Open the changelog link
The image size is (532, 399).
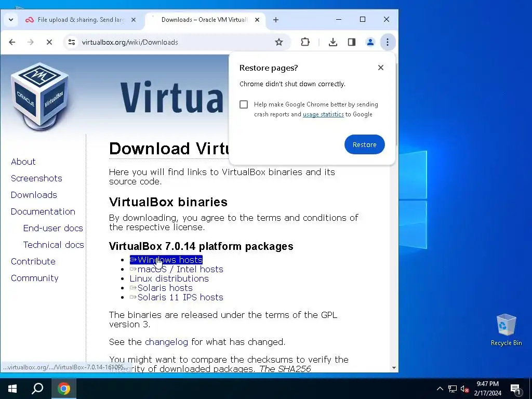tap(166, 342)
